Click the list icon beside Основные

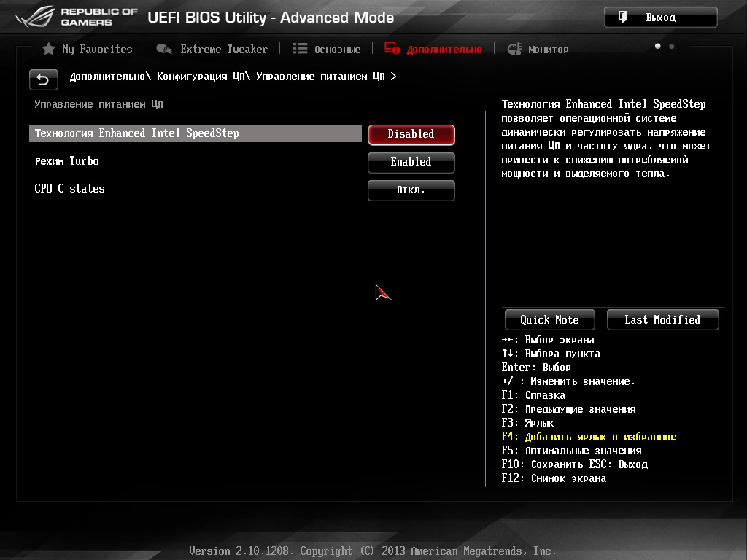coord(300,49)
